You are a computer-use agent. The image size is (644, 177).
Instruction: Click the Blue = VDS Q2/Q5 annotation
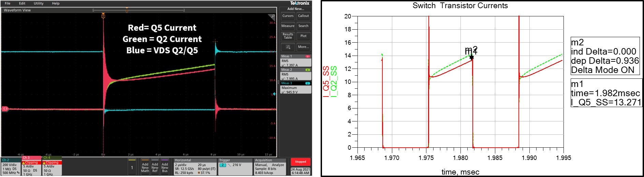point(162,50)
